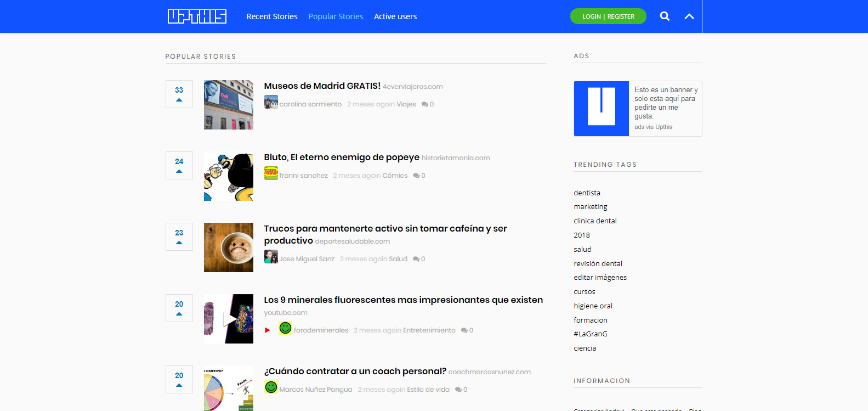Image resolution: width=868 pixels, height=411 pixels.
Task: Click forodeminerales smiley avatar
Action: (285, 328)
